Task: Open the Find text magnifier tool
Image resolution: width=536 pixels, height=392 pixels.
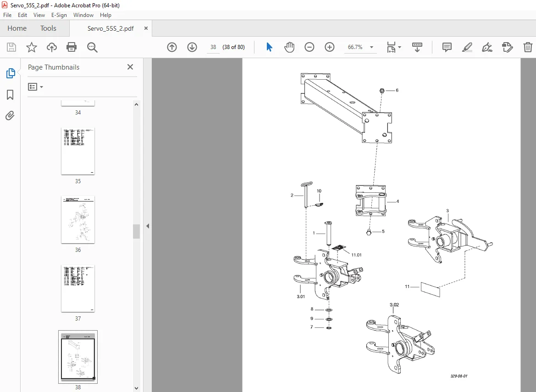Action: [92, 47]
